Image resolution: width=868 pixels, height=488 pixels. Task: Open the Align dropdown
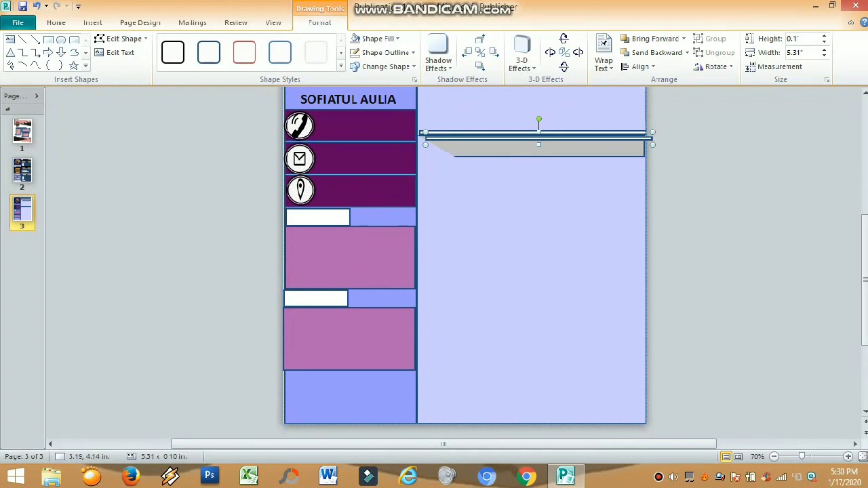(x=637, y=66)
